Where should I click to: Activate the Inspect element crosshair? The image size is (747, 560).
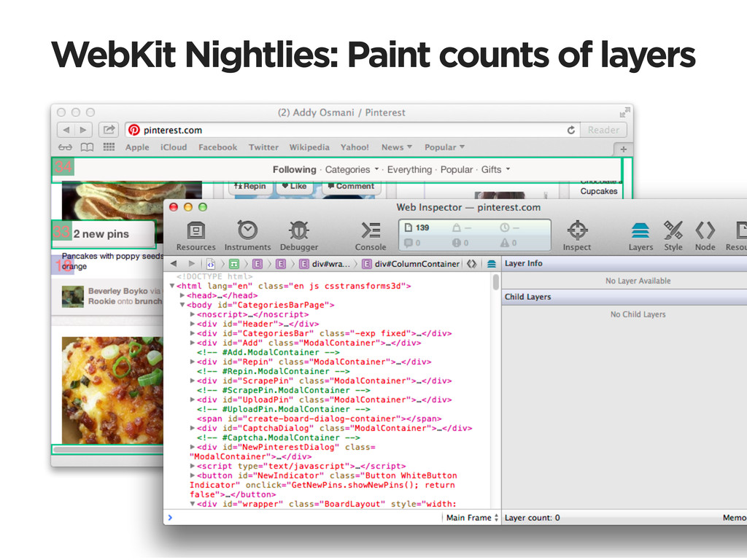point(576,235)
